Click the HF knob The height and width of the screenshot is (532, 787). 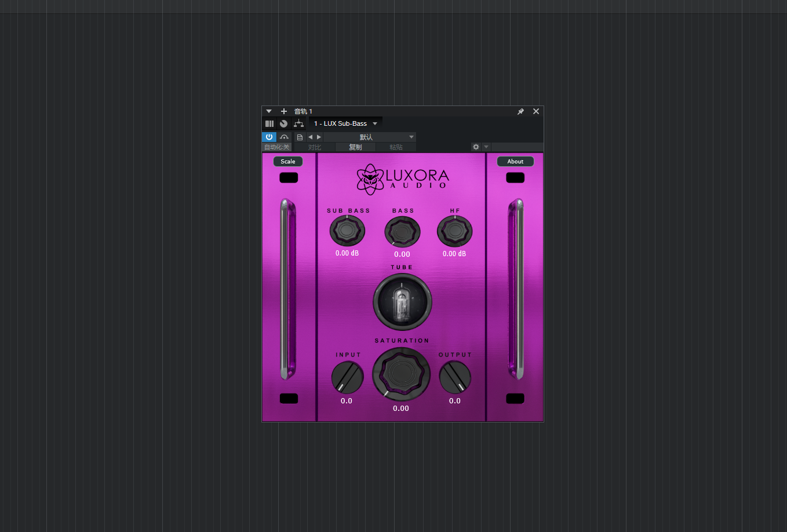(x=454, y=231)
